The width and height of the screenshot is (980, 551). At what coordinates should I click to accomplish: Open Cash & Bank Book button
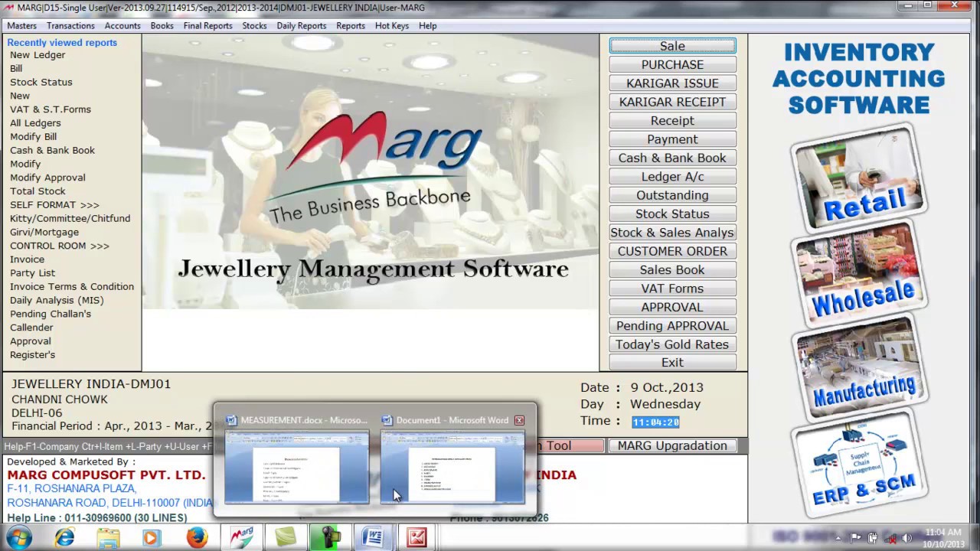click(x=672, y=158)
